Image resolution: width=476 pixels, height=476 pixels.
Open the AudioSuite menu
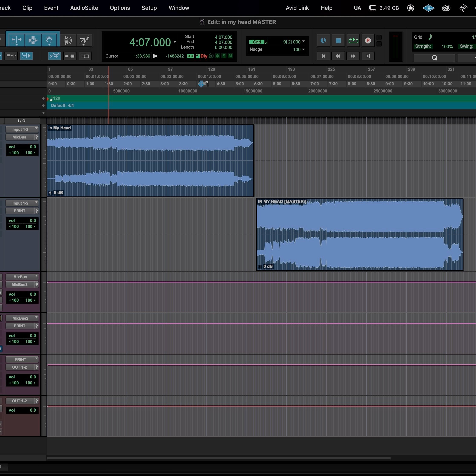(84, 8)
